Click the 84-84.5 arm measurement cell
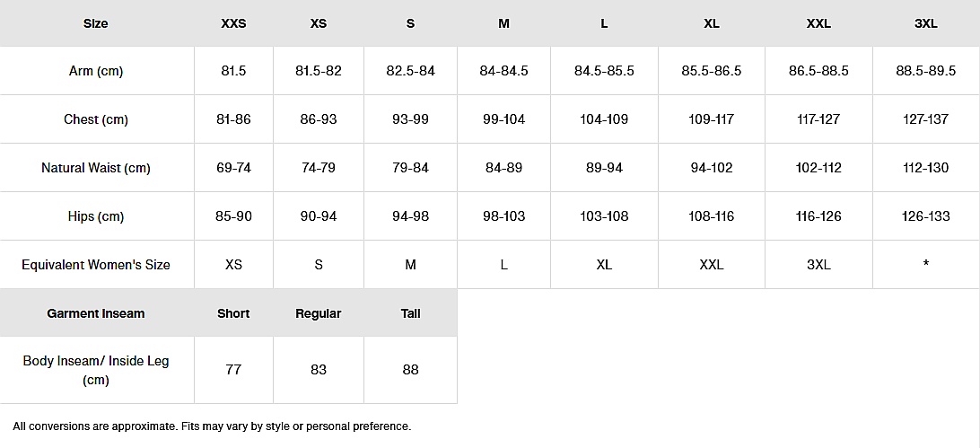The image size is (980, 448). tap(503, 71)
